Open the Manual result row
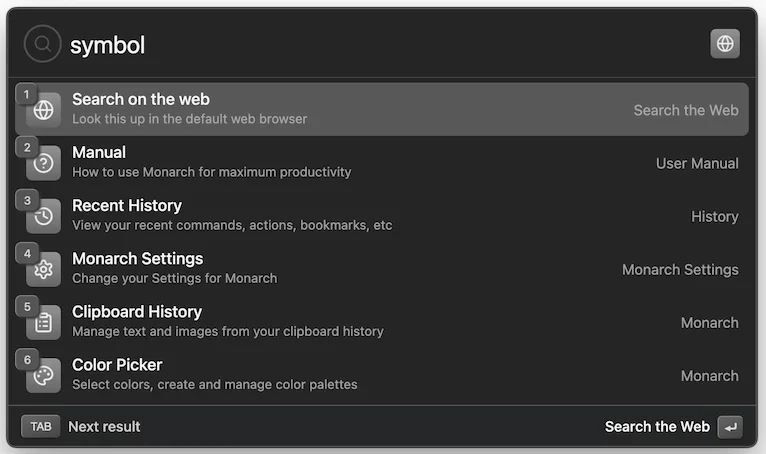 click(x=380, y=163)
